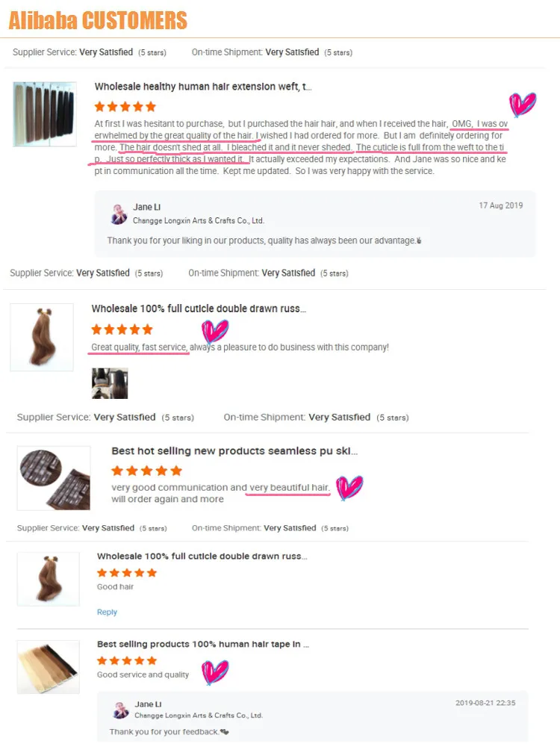560x747 pixels.
Task: Click 'Changge Longxin Arts & Crafts Co., Ltd.' in first reply
Action: [x=199, y=220]
